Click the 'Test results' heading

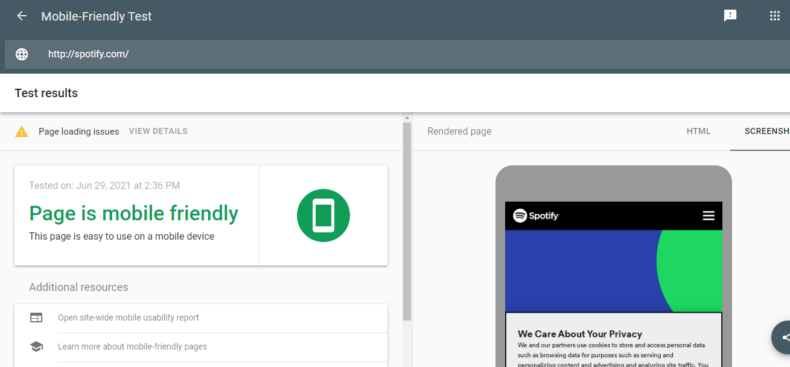click(46, 93)
